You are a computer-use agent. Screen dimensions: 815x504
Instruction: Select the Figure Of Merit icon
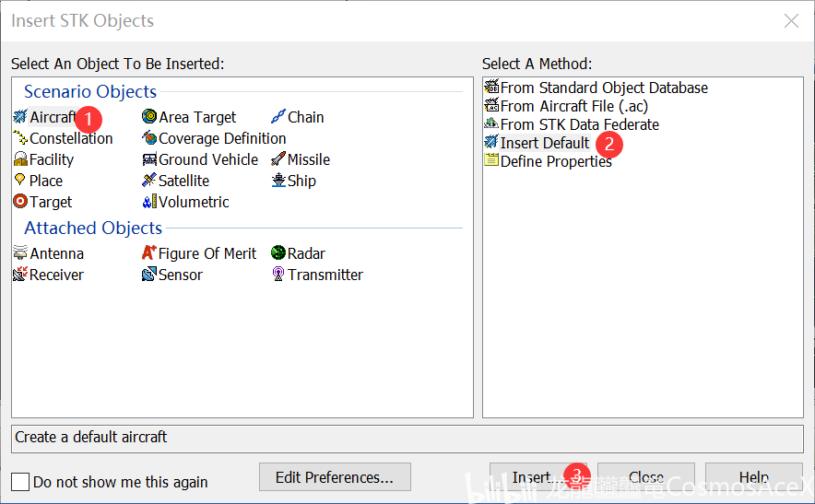[149, 253]
